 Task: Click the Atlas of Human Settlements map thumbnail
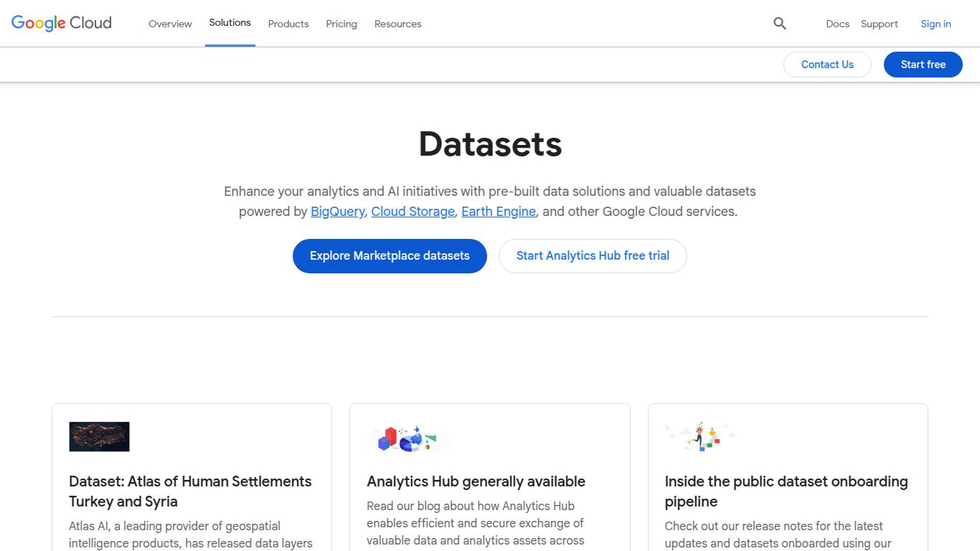point(99,436)
